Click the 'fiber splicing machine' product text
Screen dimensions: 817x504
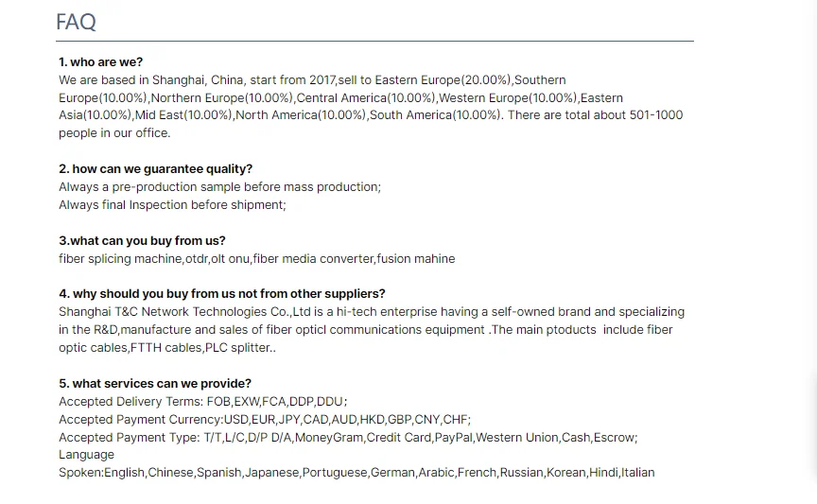(x=120, y=259)
